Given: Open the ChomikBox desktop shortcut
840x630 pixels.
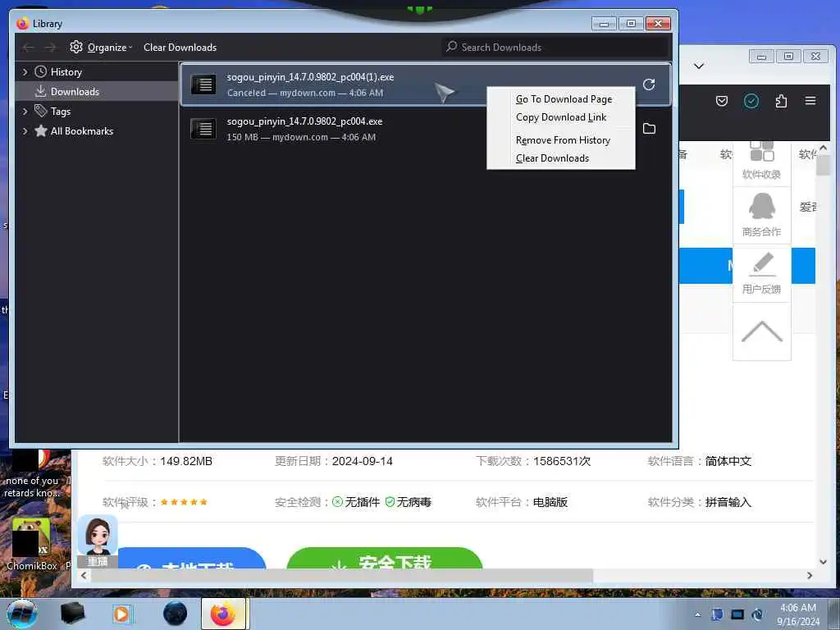Looking at the screenshot, I should point(32,545).
